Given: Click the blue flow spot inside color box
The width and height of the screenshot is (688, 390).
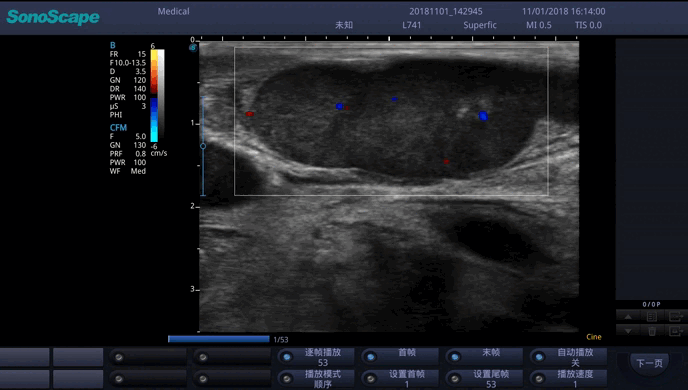Looking at the screenshot, I should [483, 116].
